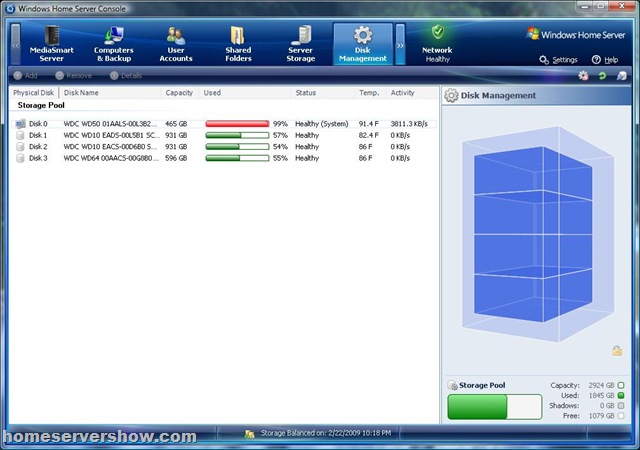
Task: Open the MediaSmart Server tab
Action: click(51, 44)
